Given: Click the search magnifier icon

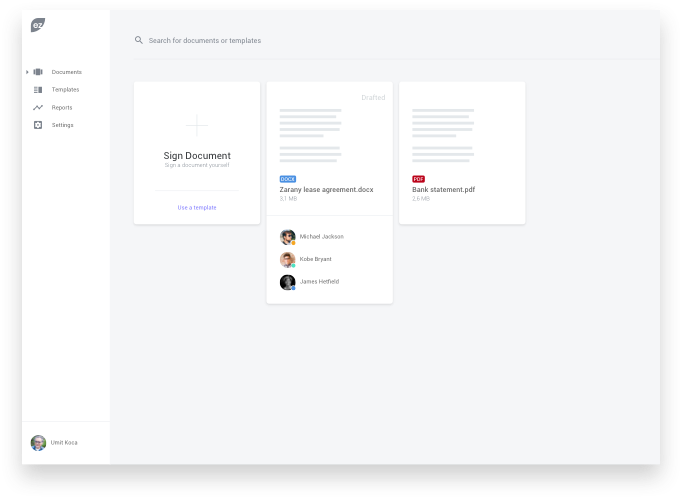Looking at the screenshot, I should pos(139,40).
